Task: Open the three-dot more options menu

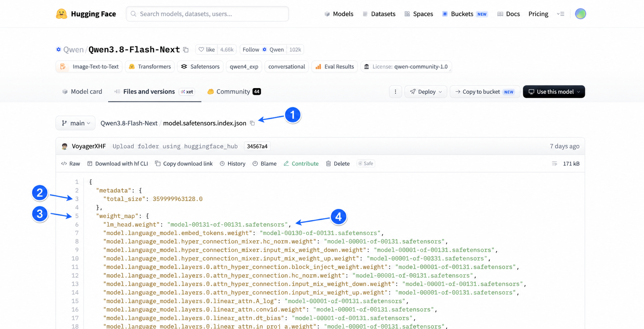Action: pyautogui.click(x=395, y=92)
